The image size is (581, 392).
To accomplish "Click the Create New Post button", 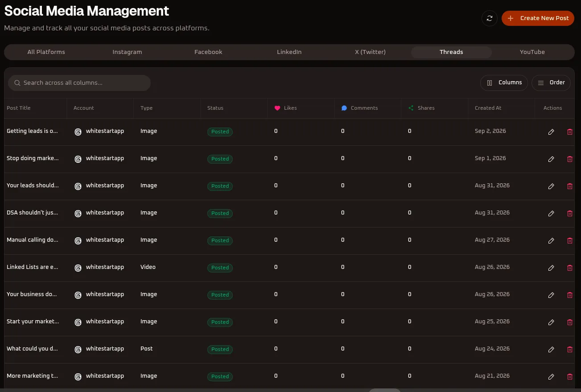I will click(x=538, y=18).
